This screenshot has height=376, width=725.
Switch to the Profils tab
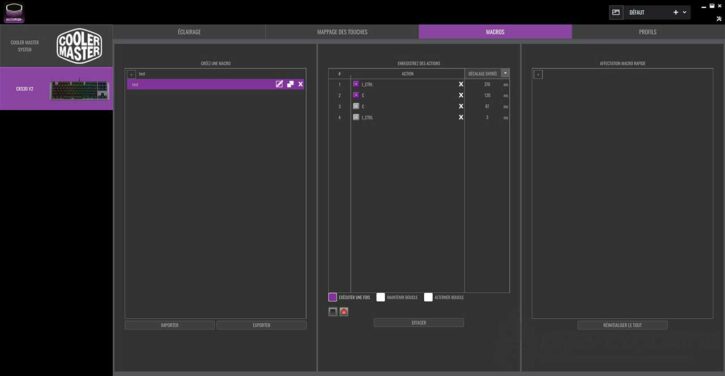[x=648, y=32]
